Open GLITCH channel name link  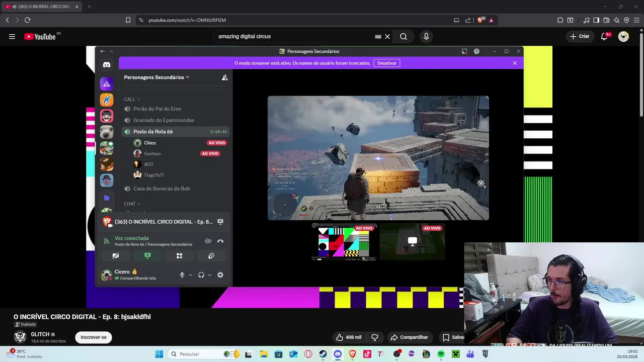tap(40, 334)
